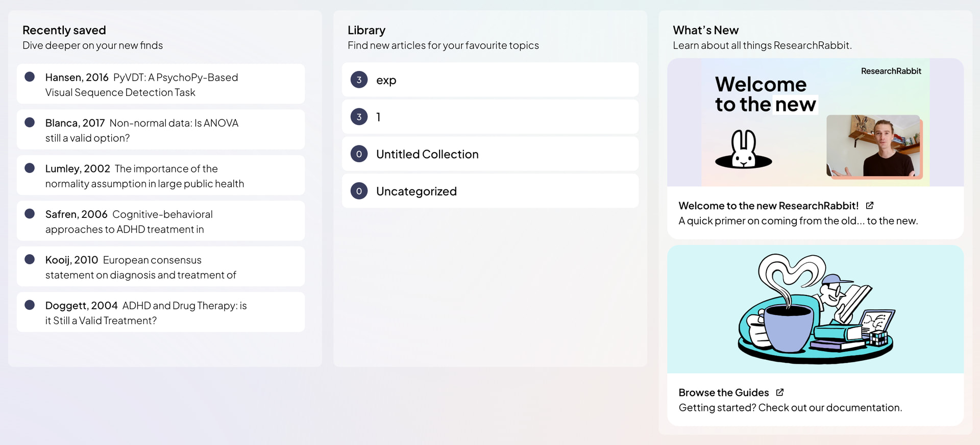Image resolution: width=980 pixels, height=445 pixels.
Task: Click the count badge on collection 1
Action: tap(359, 117)
